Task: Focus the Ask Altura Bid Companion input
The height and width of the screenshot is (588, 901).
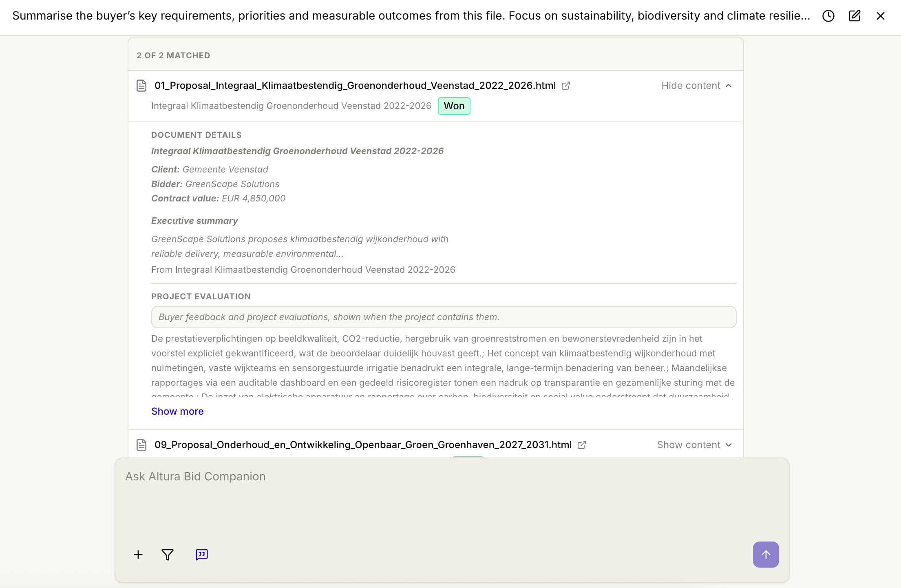Action: 452,502
